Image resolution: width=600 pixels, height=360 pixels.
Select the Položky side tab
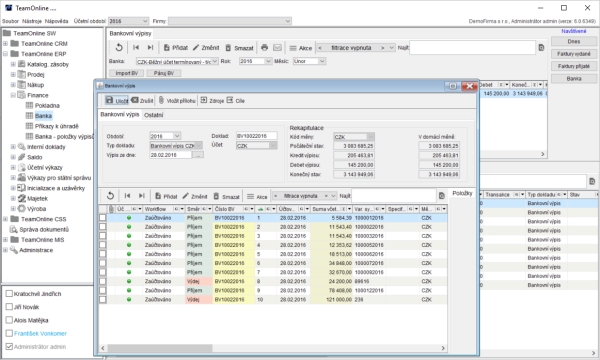[462, 193]
